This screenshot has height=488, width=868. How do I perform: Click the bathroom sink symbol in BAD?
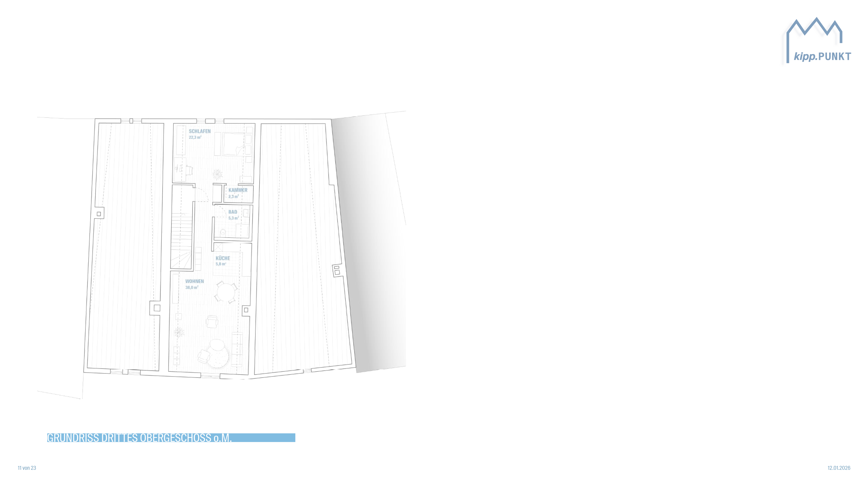coord(246,213)
